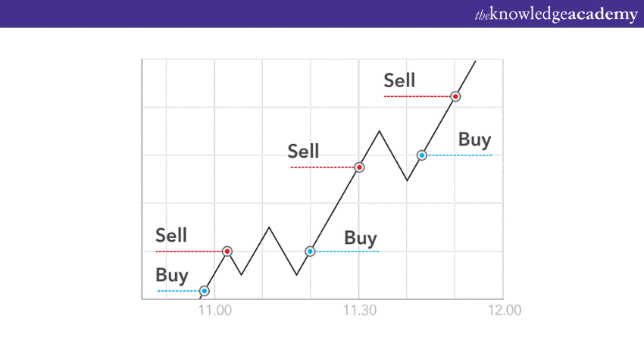644x341 pixels.
Task: Click the lowest red Sell marker dot
Action: [227, 251]
